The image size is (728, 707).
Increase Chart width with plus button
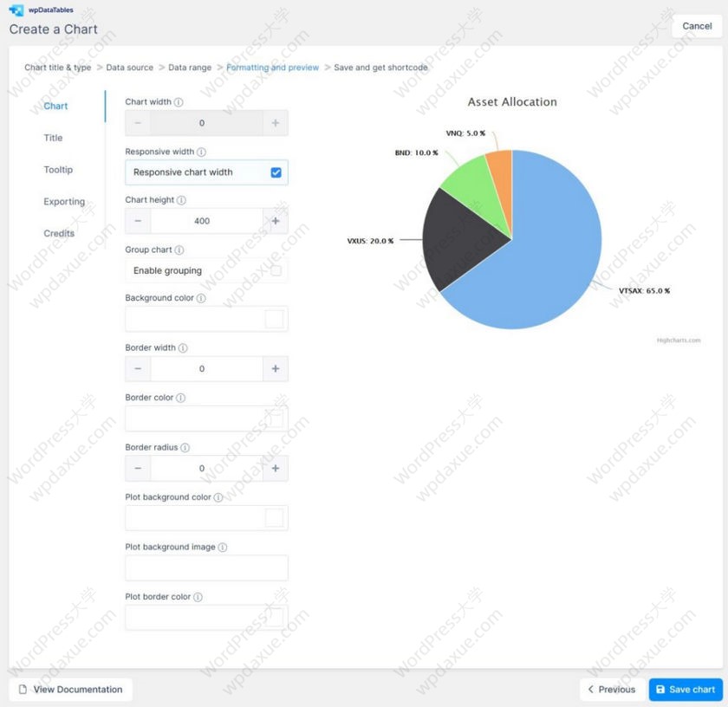tap(276, 123)
